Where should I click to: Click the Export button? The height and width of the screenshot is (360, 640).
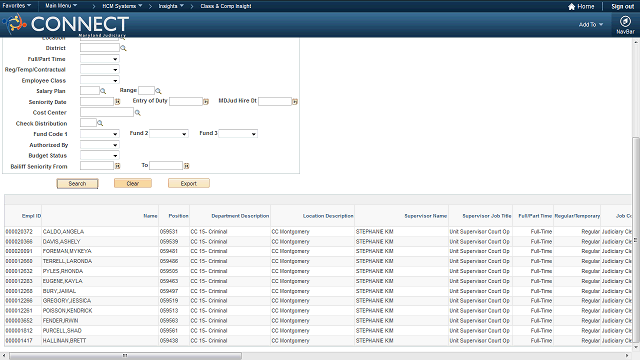click(x=189, y=183)
